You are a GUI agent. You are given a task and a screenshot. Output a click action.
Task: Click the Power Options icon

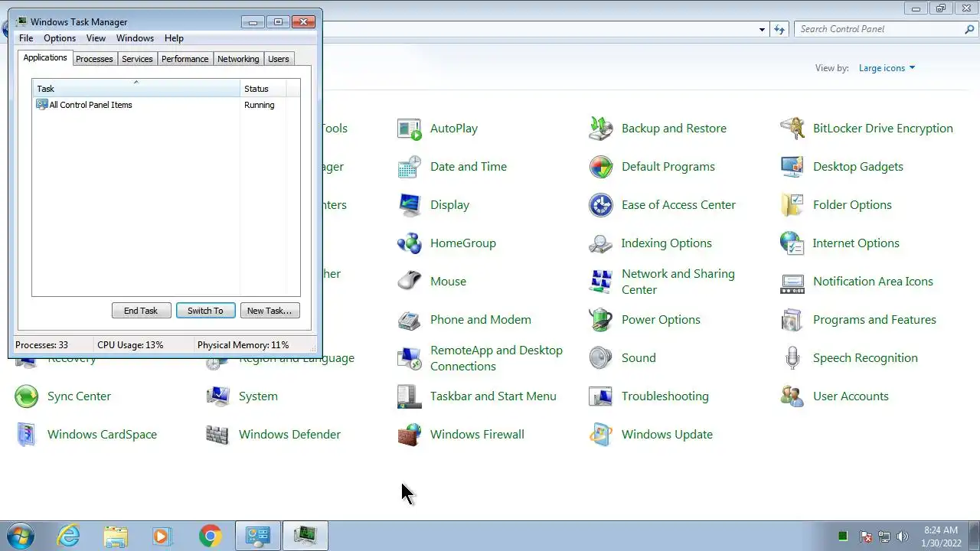pos(600,320)
